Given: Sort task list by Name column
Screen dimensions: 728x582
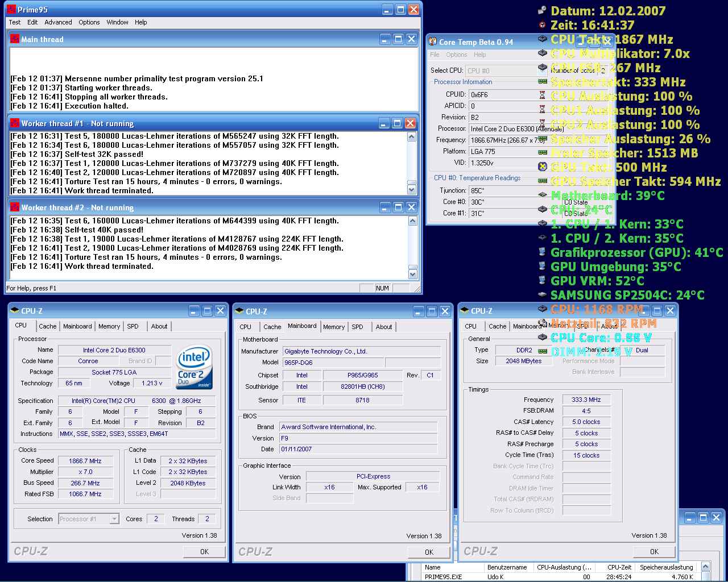Looking at the screenshot, I should click(x=453, y=567).
